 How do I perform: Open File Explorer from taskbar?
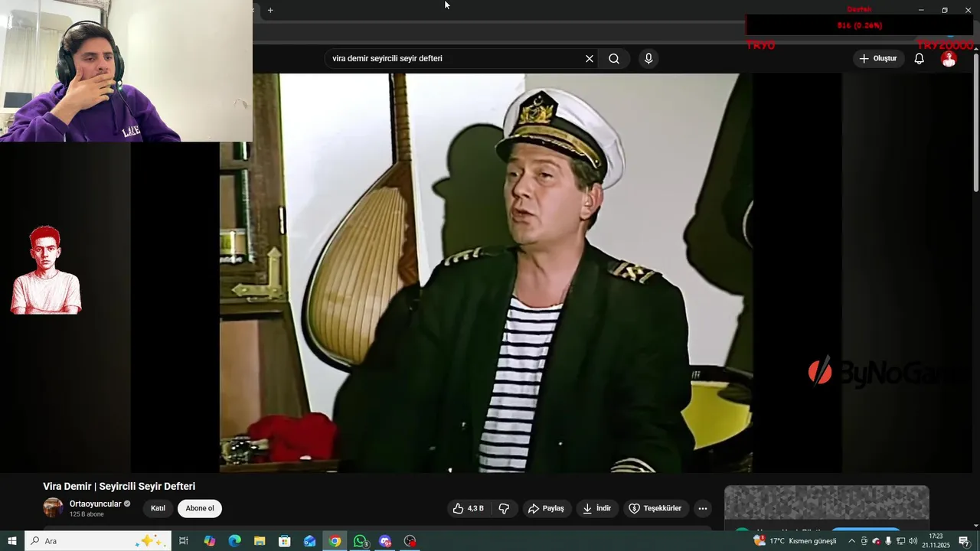(260, 541)
